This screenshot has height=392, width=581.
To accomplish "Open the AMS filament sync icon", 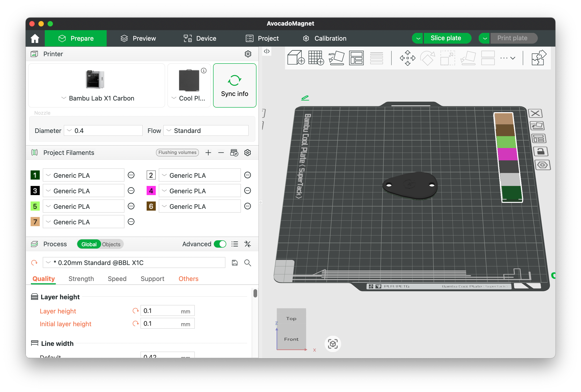I will 234,153.
